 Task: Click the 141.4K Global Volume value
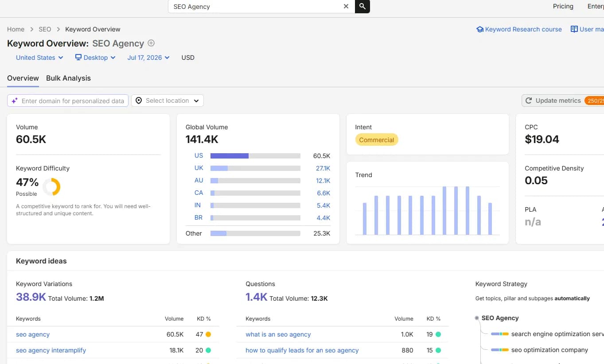202,139
